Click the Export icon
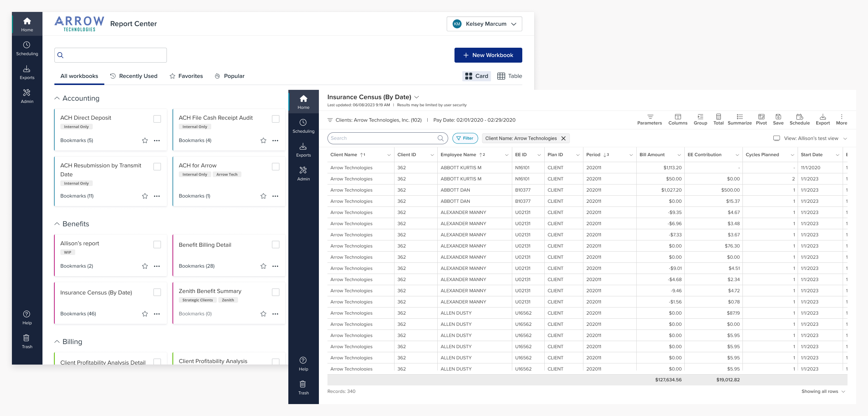Screen dimensions: 868x416 pyautogui.click(x=823, y=119)
